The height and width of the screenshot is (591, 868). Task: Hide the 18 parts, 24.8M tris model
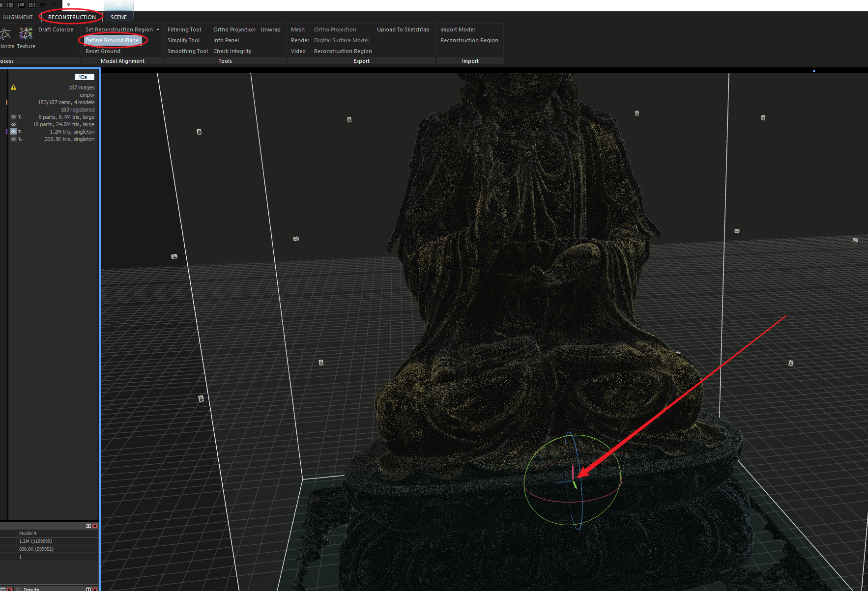13,125
